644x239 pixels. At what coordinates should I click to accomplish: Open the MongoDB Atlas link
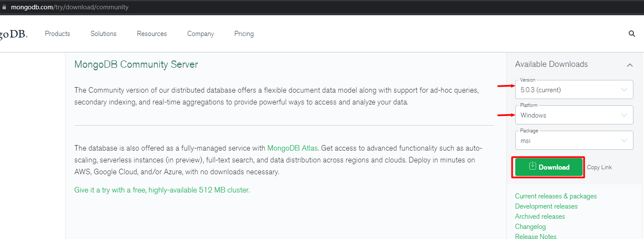click(x=292, y=148)
